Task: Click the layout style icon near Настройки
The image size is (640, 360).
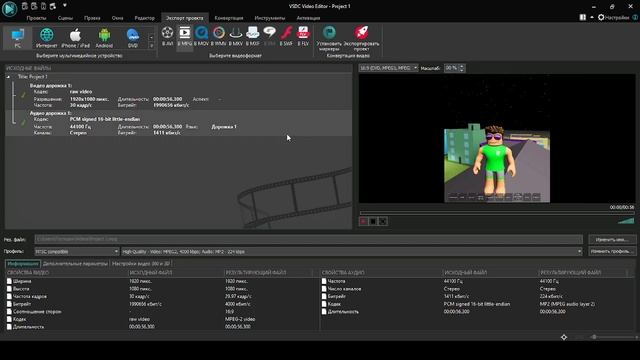Action: [x=583, y=18]
